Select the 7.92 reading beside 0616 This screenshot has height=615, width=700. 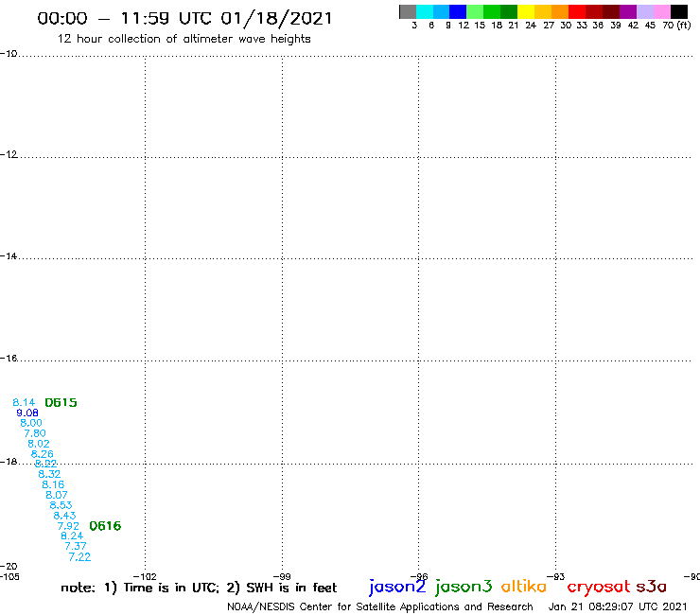coord(68,526)
